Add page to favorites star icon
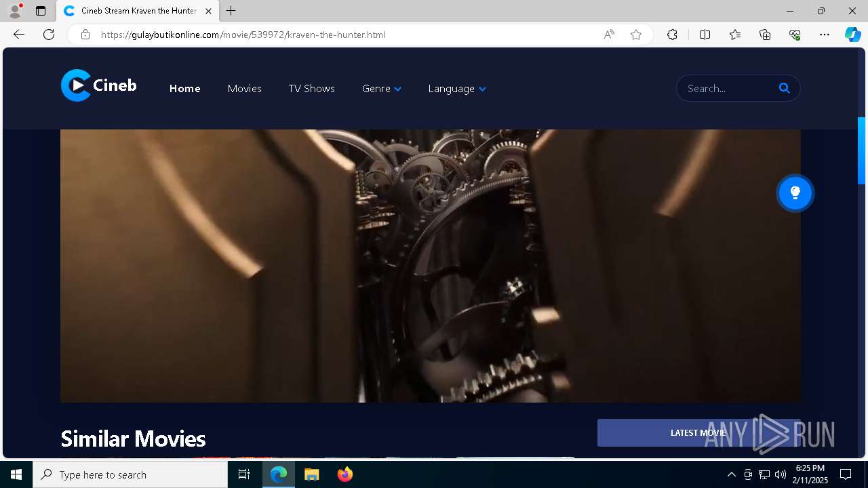Viewport: 868px width, 488px height. click(636, 35)
